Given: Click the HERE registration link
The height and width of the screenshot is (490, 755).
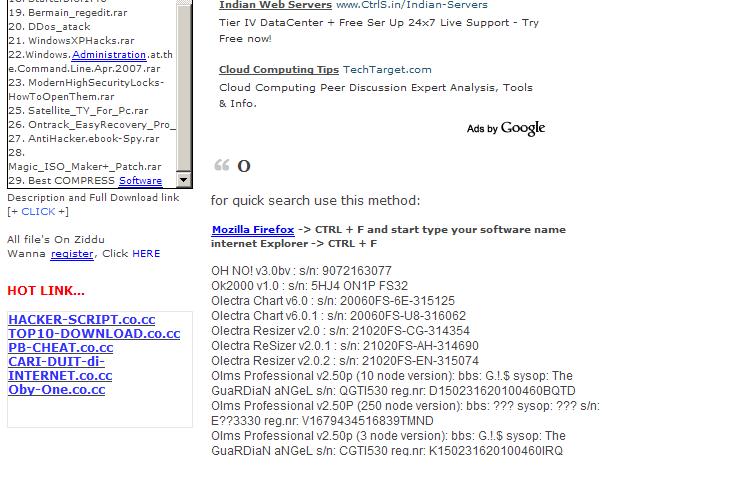Looking at the screenshot, I should [x=146, y=254].
